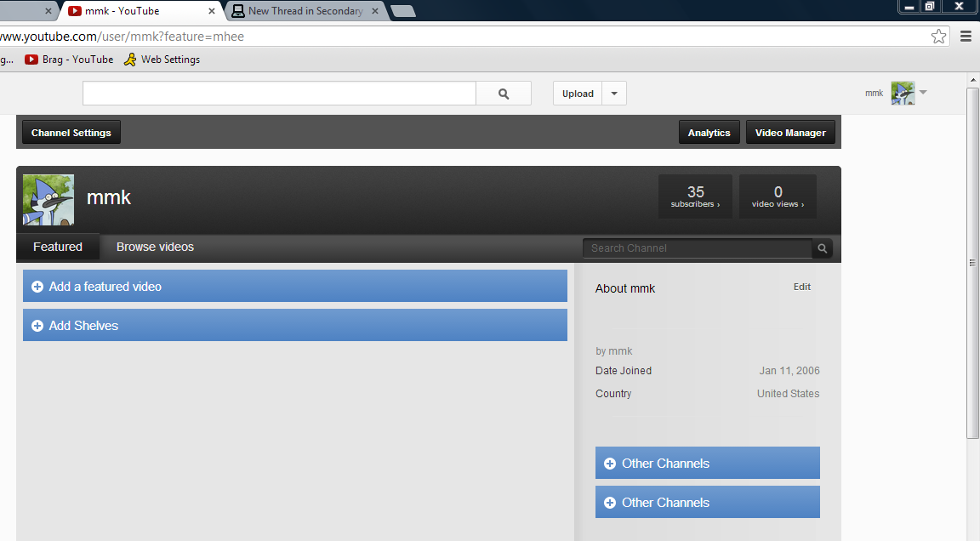Switch to the New Thread in Secondary tab

coord(305,11)
